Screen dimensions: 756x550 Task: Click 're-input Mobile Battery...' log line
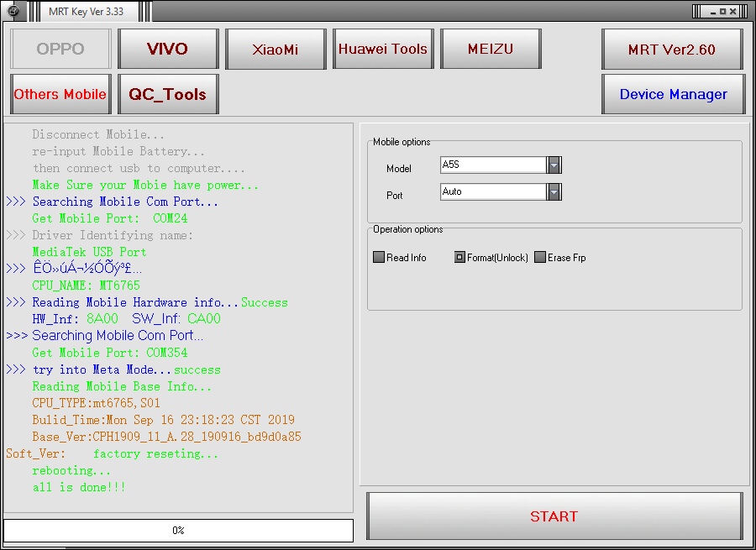tap(118, 151)
